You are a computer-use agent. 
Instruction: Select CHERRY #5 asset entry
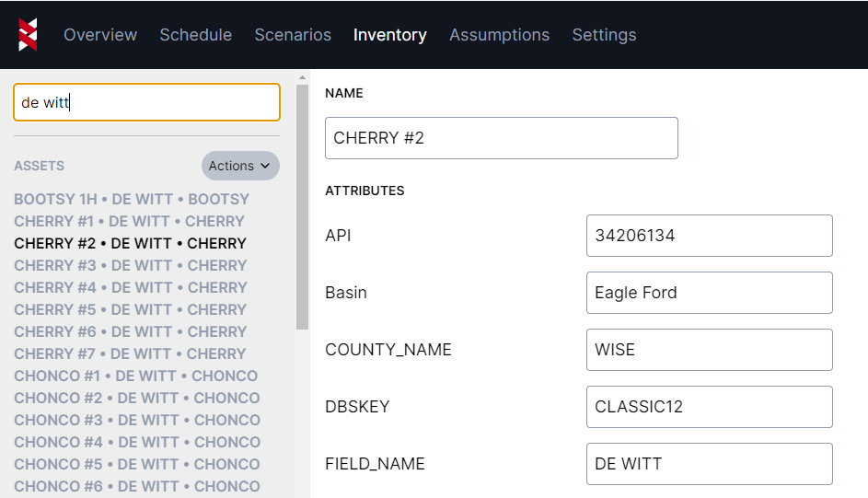[130, 309]
